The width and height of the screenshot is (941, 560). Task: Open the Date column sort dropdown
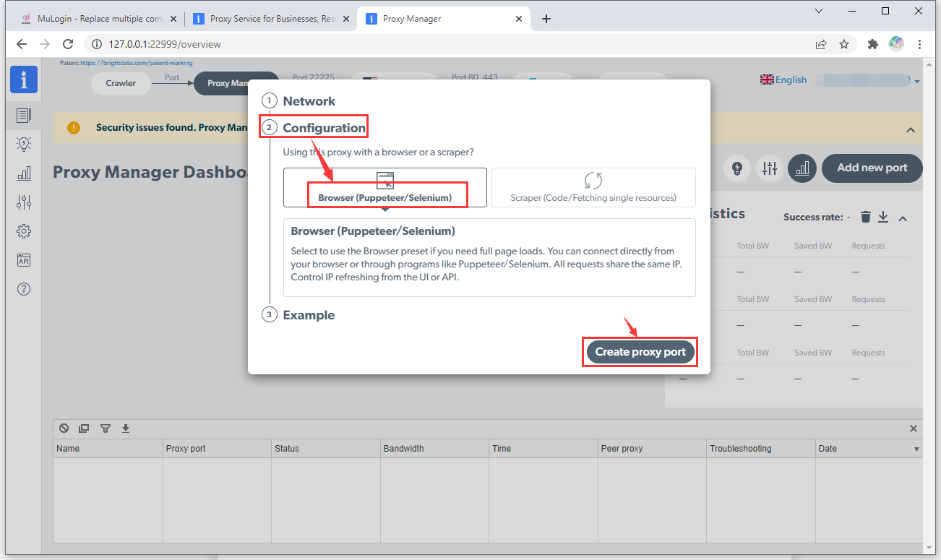pyautogui.click(x=915, y=448)
